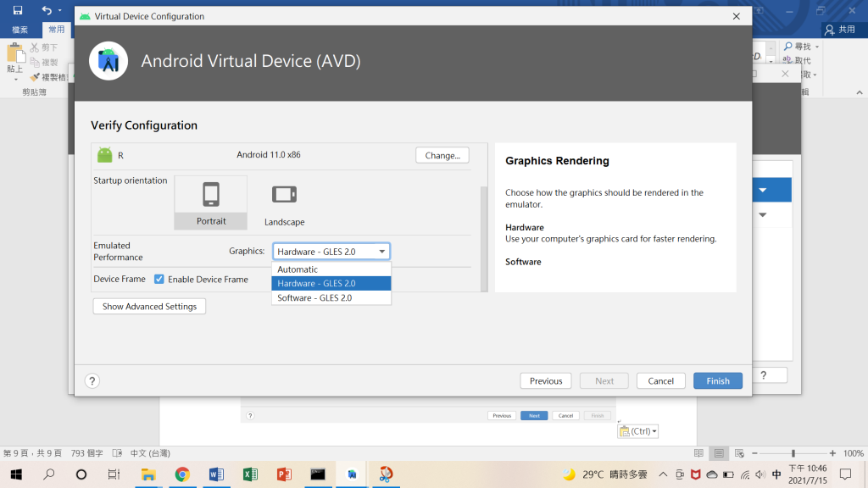Viewport: 868px width, 488px height.
Task: Open Excel from taskbar
Action: click(250, 474)
